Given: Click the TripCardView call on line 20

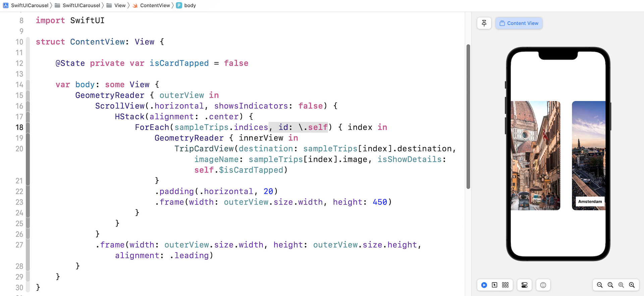Looking at the screenshot, I should tap(204, 149).
